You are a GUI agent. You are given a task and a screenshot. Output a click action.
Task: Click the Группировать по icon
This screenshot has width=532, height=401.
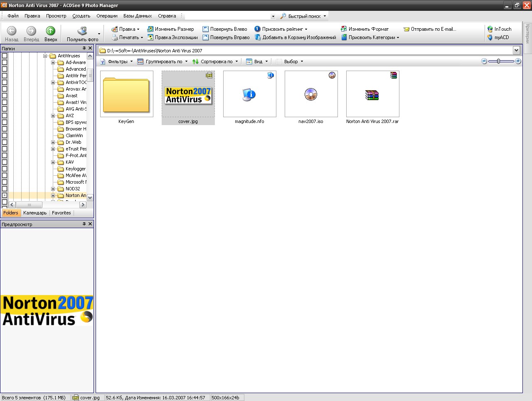[x=140, y=62]
